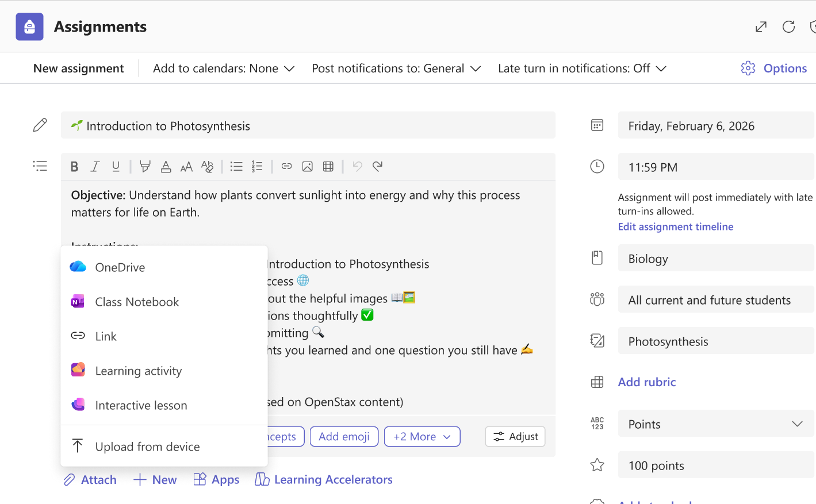Open Add to calendars dropdown
This screenshot has height=504, width=816.
224,68
